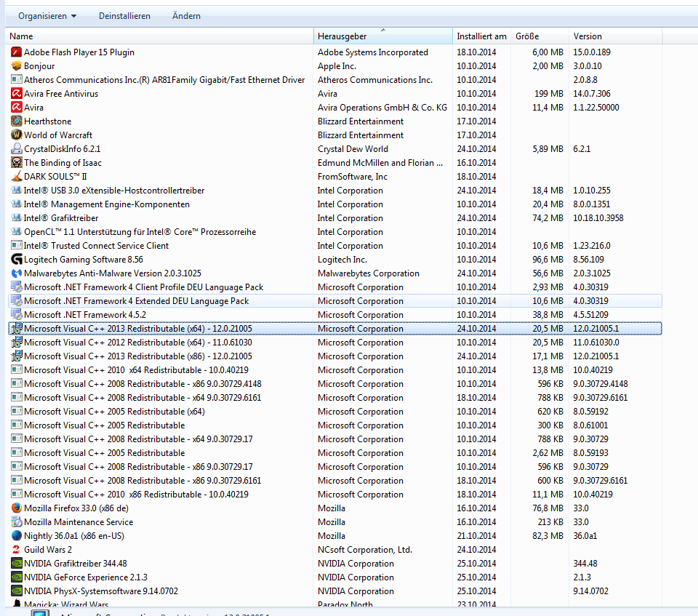698x616 pixels.
Task: Click the FromSoftware, Inc publisher cell
Action: tap(352, 177)
